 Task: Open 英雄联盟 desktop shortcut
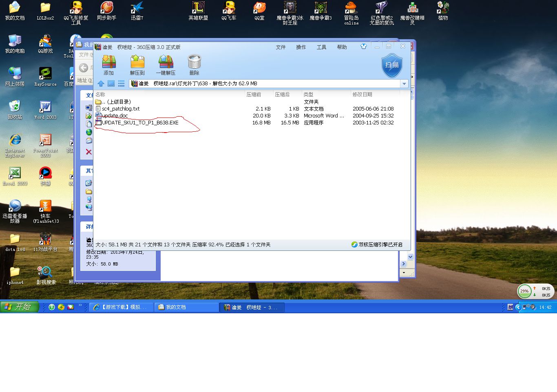(198, 11)
